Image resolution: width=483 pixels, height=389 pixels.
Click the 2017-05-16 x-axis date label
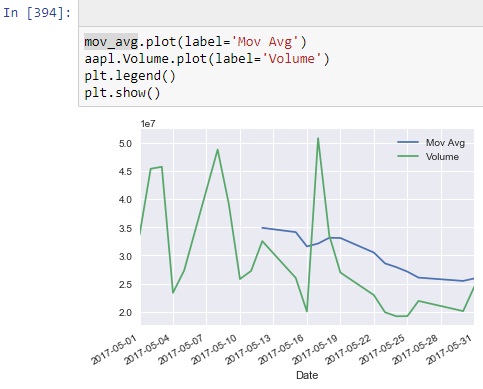click(281, 350)
